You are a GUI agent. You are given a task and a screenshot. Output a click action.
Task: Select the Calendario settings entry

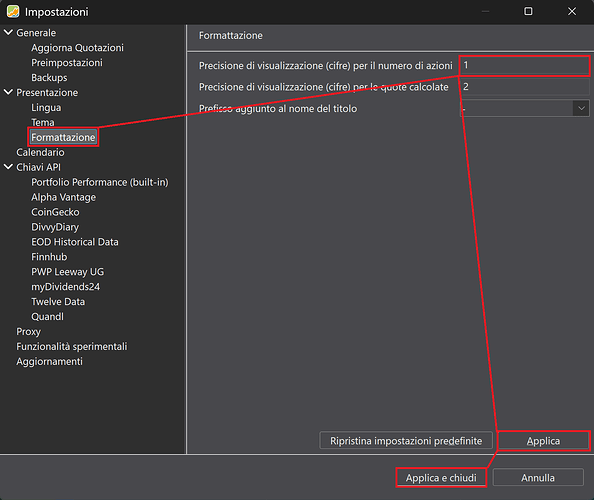pyautogui.click(x=40, y=152)
